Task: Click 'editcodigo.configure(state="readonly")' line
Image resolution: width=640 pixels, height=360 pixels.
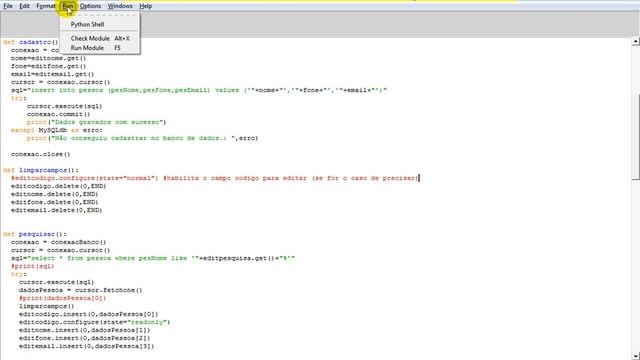Action: 94,322
